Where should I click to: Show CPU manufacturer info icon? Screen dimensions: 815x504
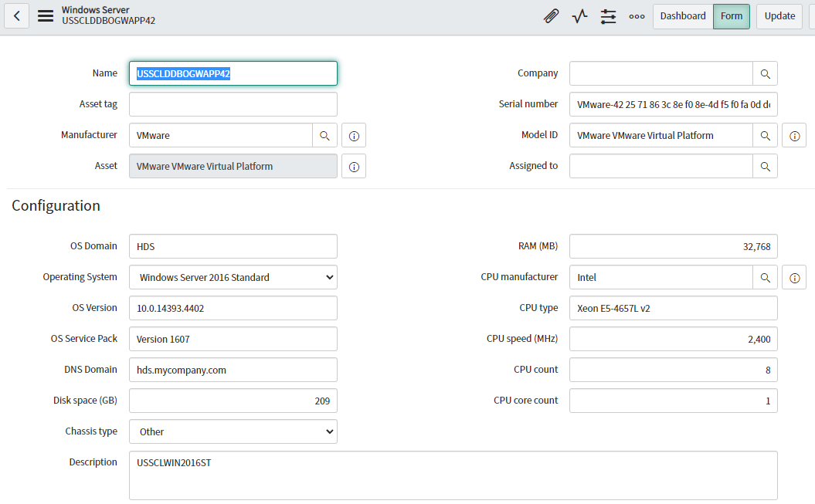pyautogui.click(x=794, y=277)
